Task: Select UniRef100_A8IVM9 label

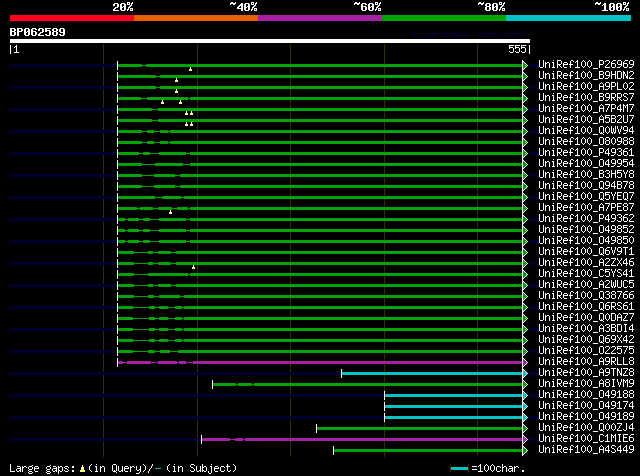Action: click(586, 384)
